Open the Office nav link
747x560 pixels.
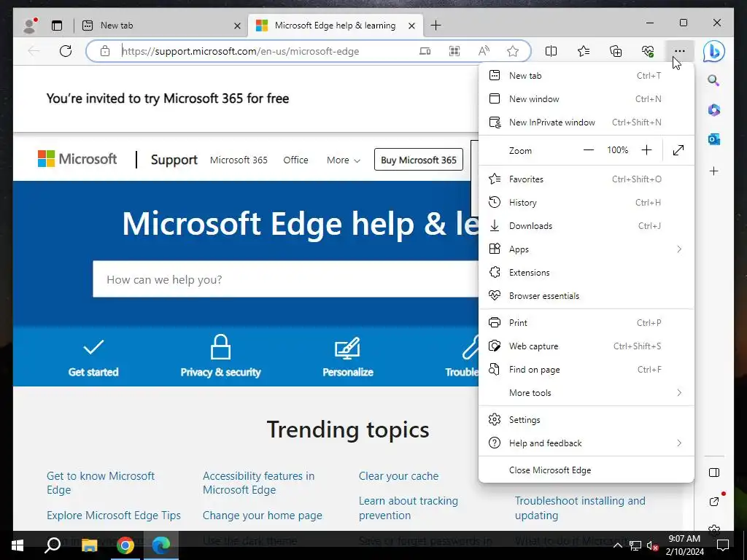tap(295, 160)
